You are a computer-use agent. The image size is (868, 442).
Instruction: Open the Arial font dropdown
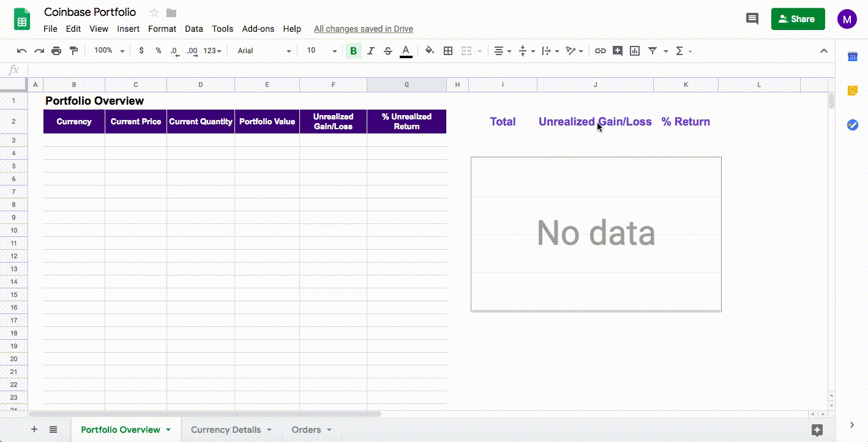click(x=264, y=51)
